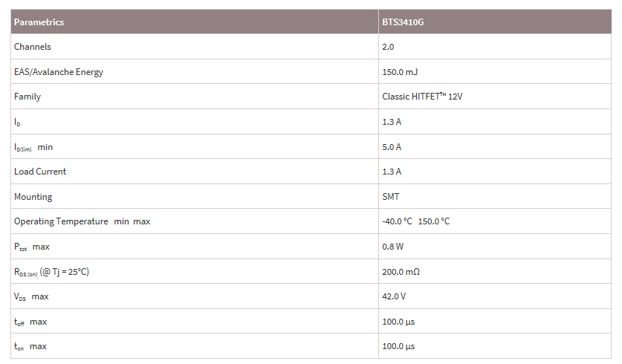Select the 42.0 V voltage value
Image resolution: width=622 pixels, height=364 pixels.
[x=393, y=296]
